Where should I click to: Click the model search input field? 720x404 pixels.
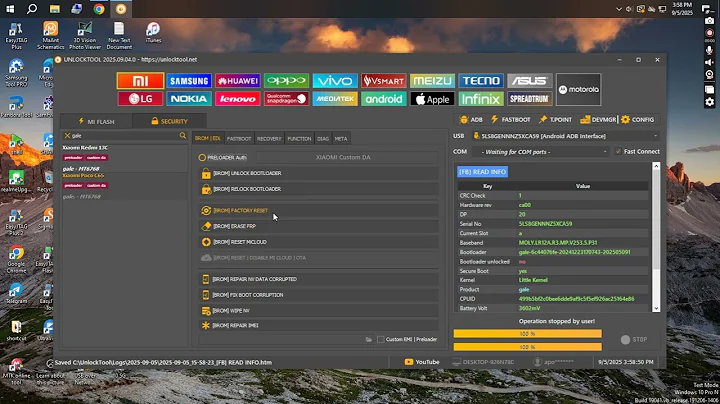point(125,135)
